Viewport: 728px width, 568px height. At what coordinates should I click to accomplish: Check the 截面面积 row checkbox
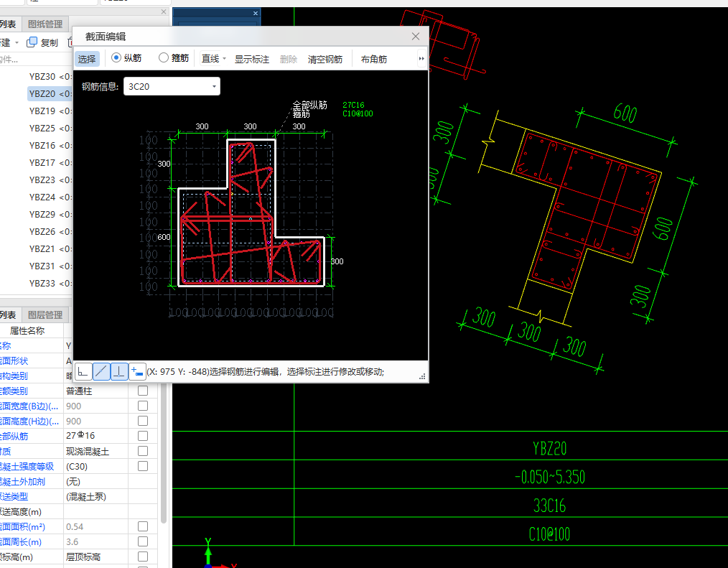(x=143, y=526)
